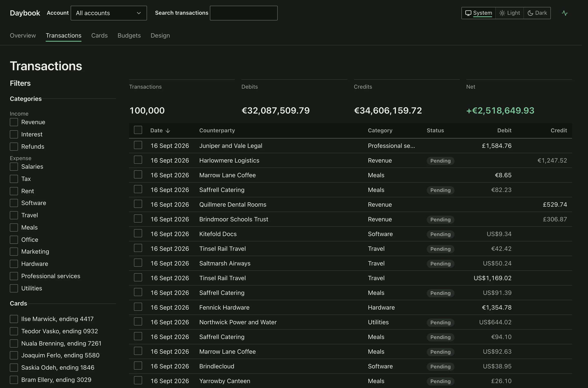Viewport: 588px width, 388px height.
Task: Click the activity pulse icon
Action: coord(565,13)
